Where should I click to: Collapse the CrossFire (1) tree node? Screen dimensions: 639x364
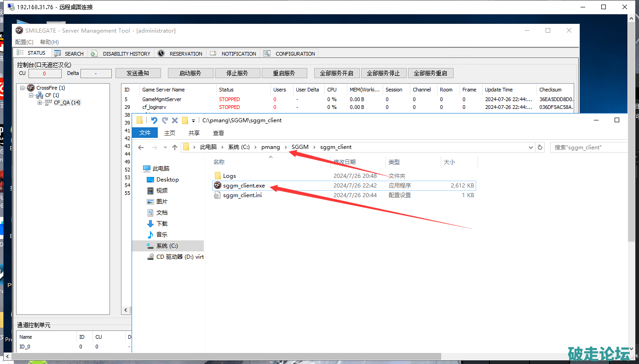click(23, 88)
